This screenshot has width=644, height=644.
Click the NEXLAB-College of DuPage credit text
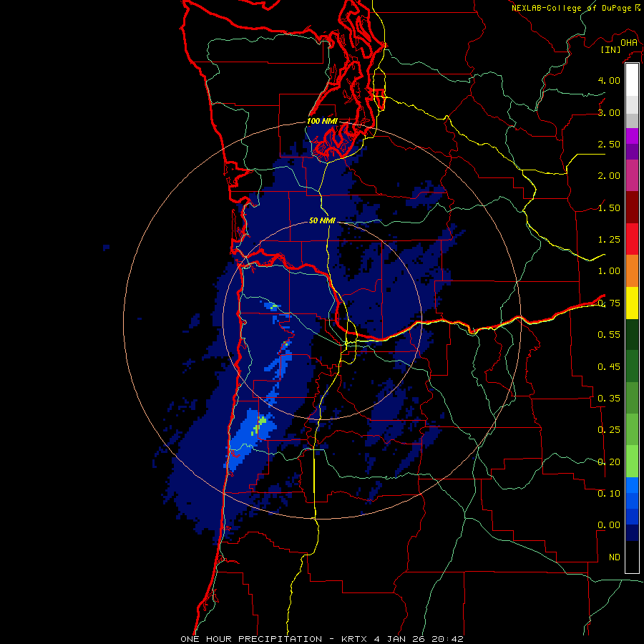coord(571,8)
